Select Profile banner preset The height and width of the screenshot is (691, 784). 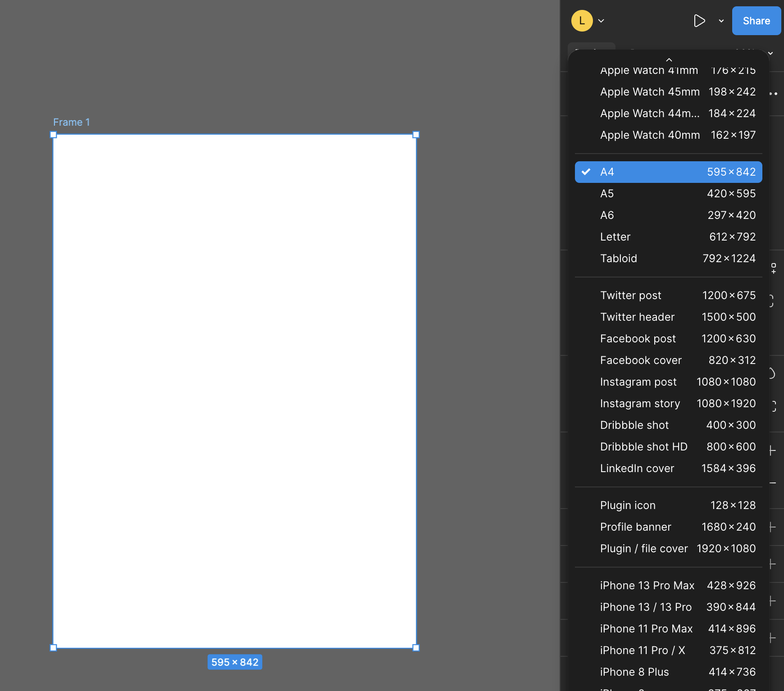pyautogui.click(x=669, y=527)
